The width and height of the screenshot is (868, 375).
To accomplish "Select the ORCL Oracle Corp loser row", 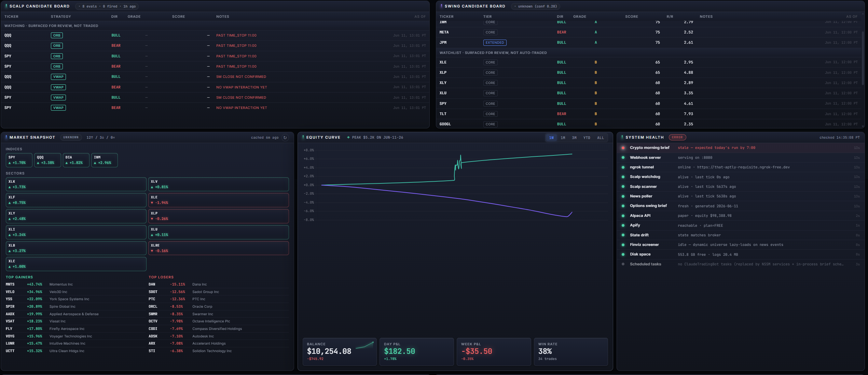I will pyautogui.click(x=219, y=307).
